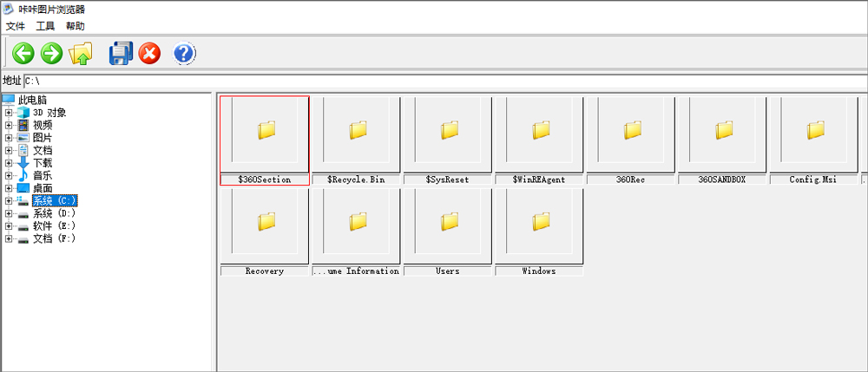Click the $SysReset name label
Viewport: 868px width, 372px height.
pos(448,179)
